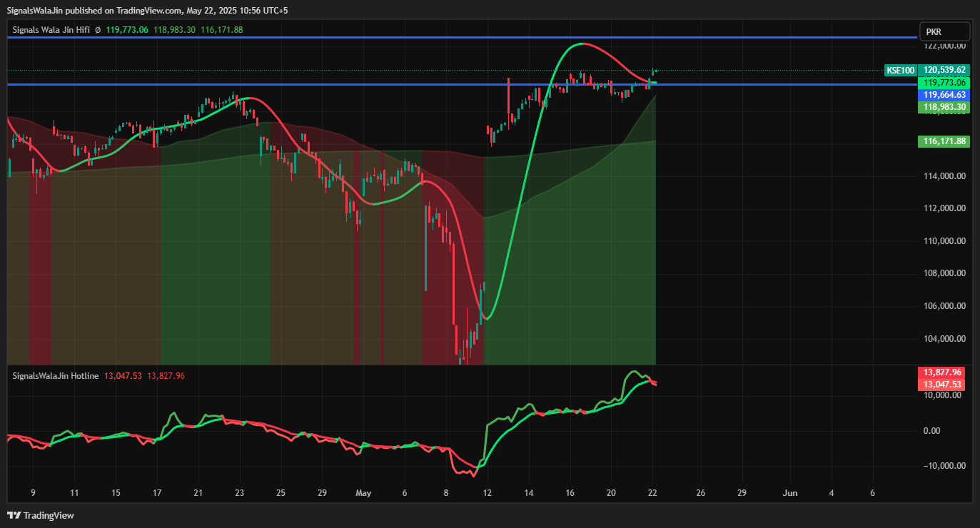Click 13,047.53 value in the Hotline legend

click(x=123, y=376)
